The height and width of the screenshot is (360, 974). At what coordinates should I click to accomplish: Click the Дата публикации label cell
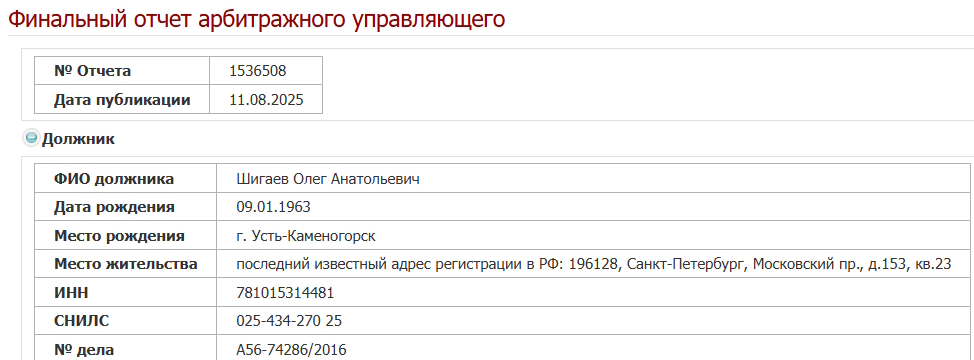pos(122,99)
